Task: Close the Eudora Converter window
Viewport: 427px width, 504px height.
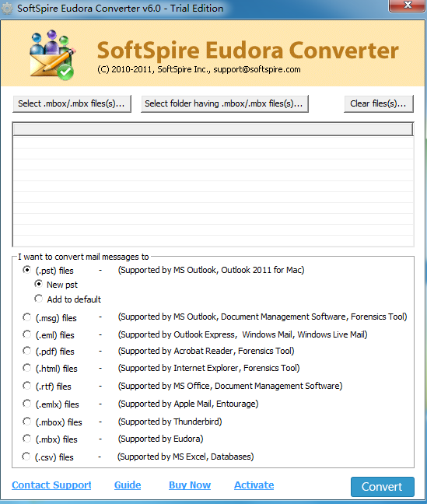Action: [x=407, y=5]
